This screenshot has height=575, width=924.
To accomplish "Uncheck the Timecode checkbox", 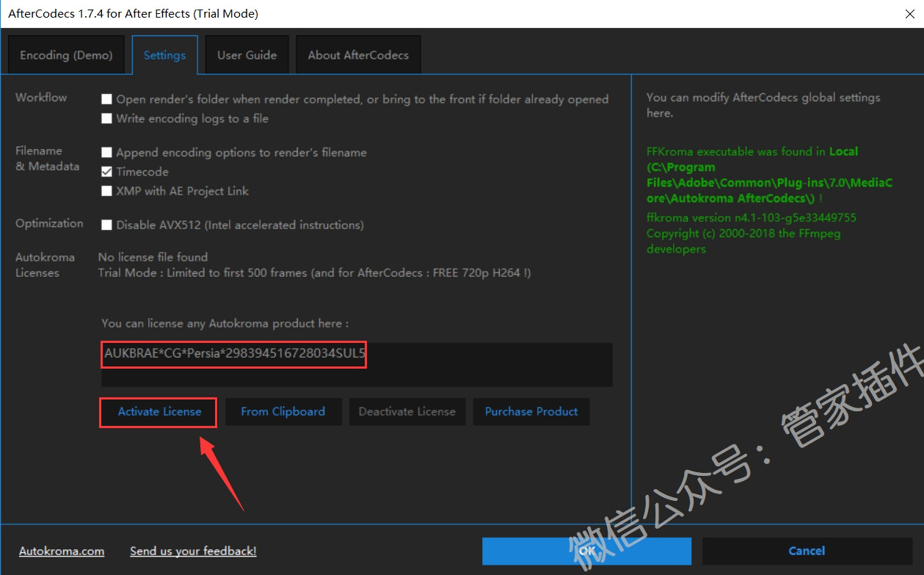I will pyautogui.click(x=107, y=172).
